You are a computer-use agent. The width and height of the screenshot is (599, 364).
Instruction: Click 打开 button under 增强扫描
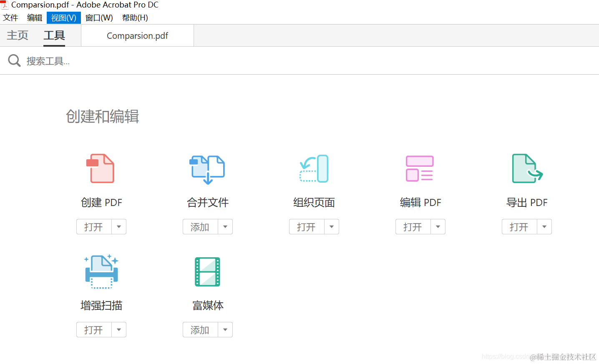[94, 330]
